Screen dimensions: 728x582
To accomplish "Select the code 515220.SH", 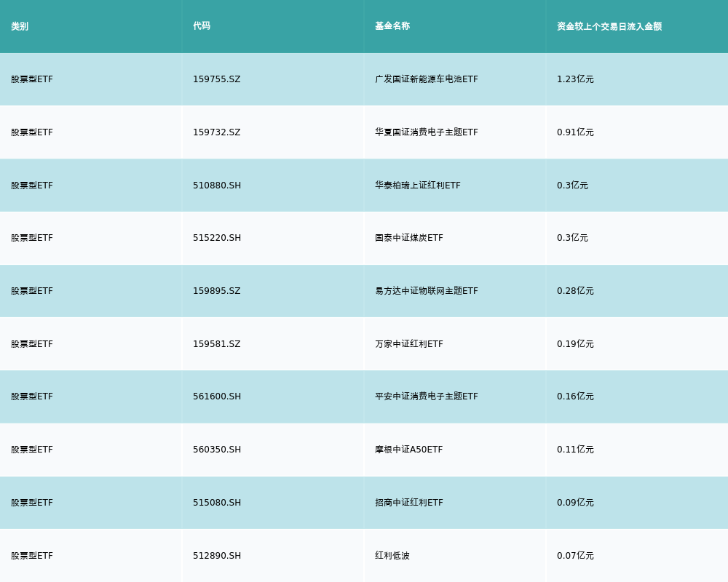I will (217, 238).
